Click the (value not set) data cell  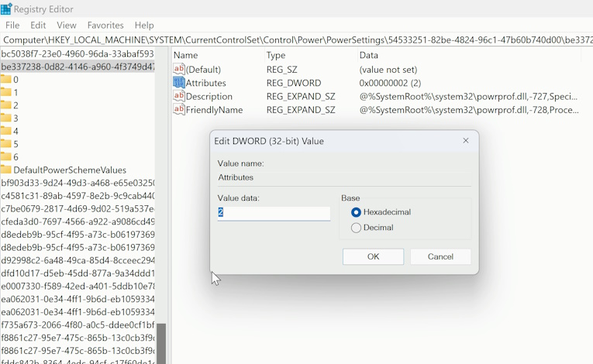click(388, 70)
